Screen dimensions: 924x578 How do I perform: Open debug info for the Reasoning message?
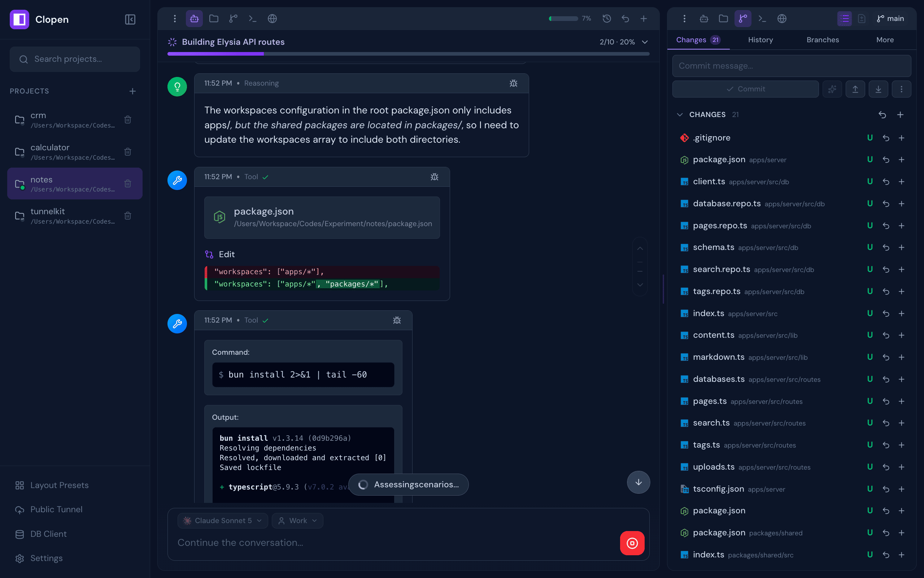click(x=514, y=83)
